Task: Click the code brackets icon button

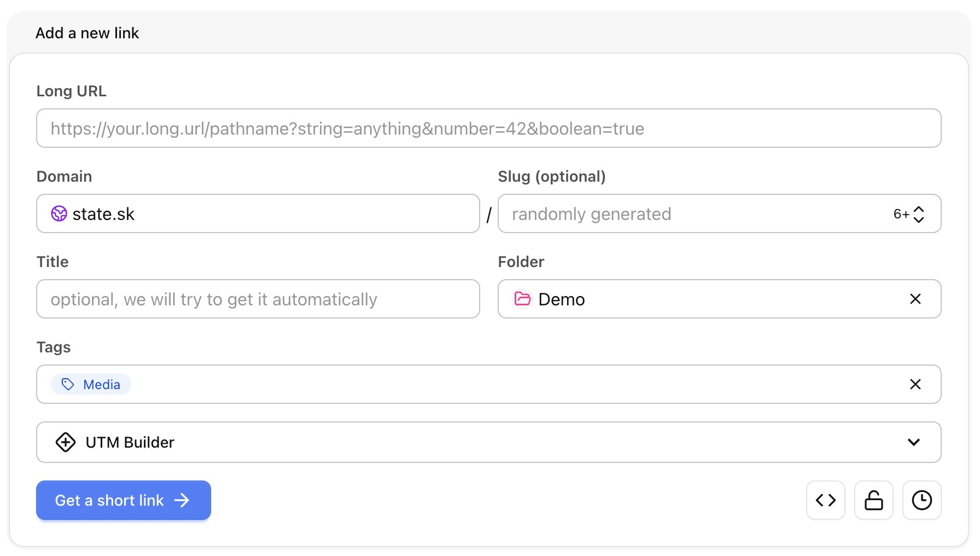Action: (x=825, y=500)
